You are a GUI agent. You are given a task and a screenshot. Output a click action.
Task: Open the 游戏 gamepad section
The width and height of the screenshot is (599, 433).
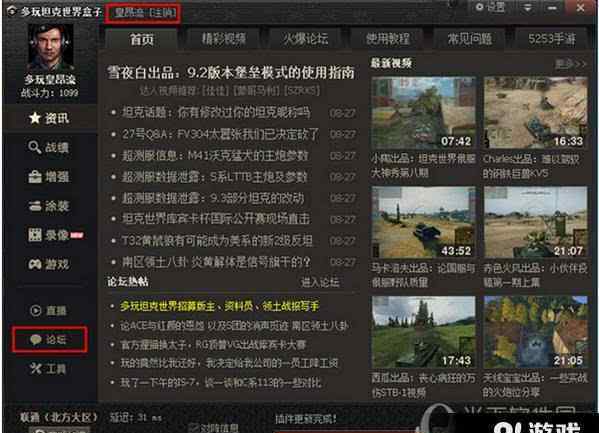(49, 264)
